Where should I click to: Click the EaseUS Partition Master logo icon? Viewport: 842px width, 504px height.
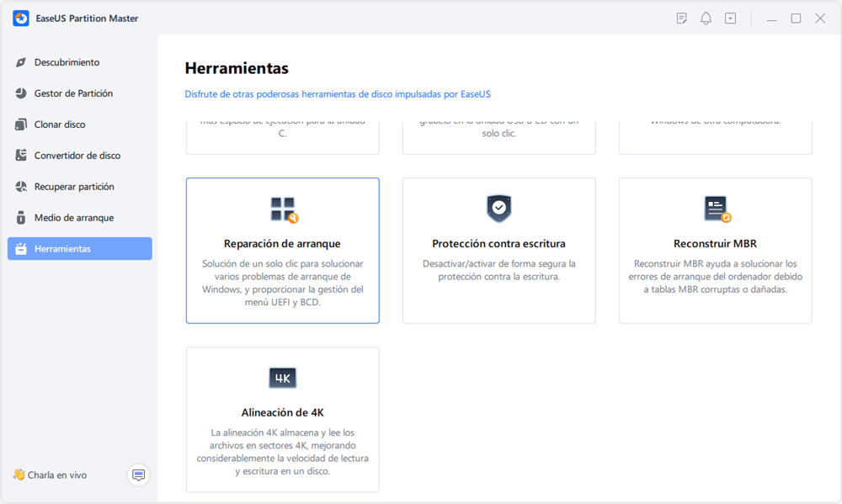point(21,19)
